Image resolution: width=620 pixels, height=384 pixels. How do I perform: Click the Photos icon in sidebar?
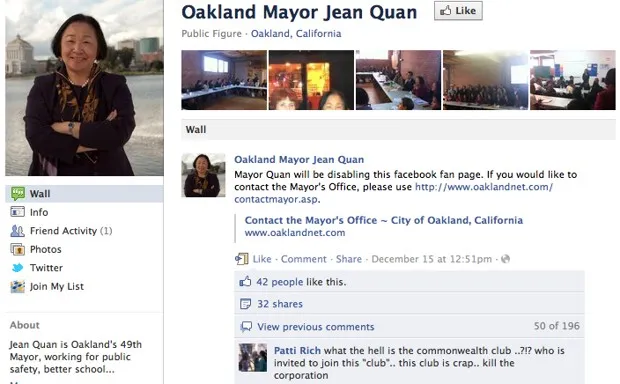(x=17, y=249)
